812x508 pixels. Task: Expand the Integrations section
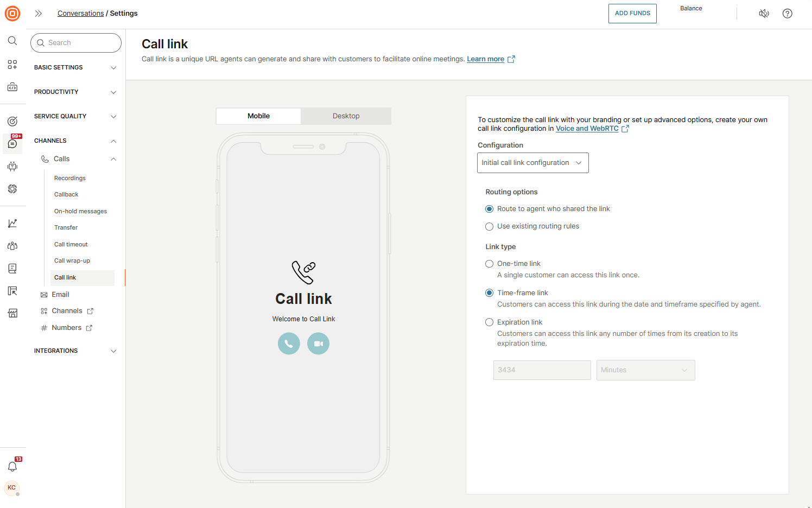[x=113, y=351]
